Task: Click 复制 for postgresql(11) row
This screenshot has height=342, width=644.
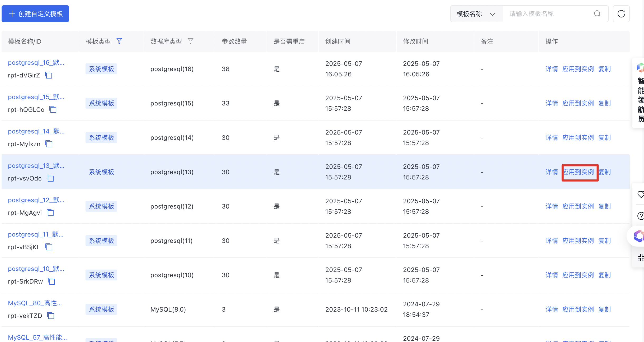Action: 604,241
